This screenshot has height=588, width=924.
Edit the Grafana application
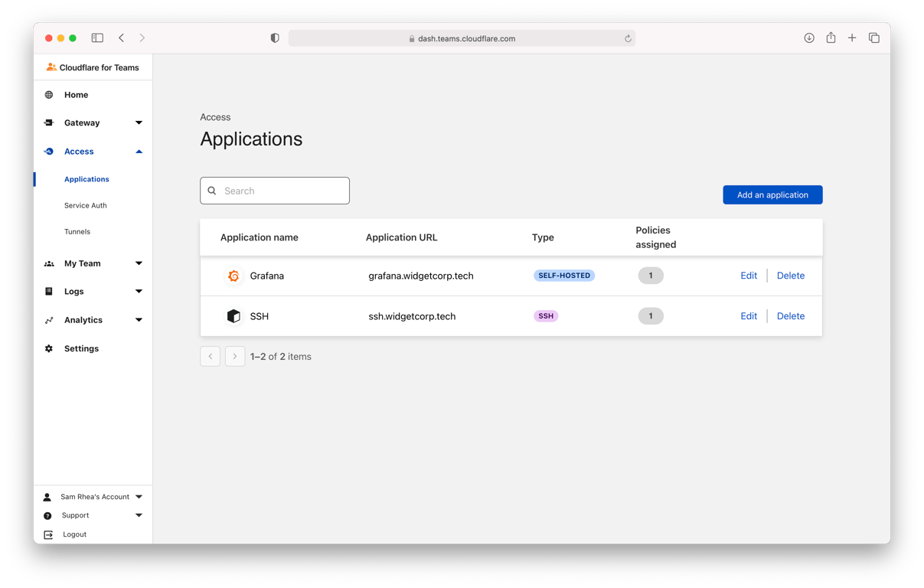coord(749,276)
